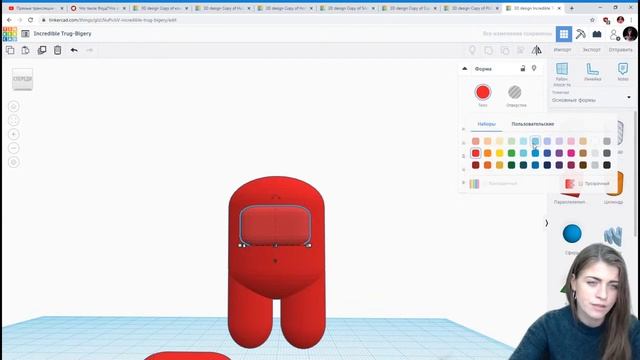
Task: Toggle the Transparent checkbox
Action: tap(580, 184)
